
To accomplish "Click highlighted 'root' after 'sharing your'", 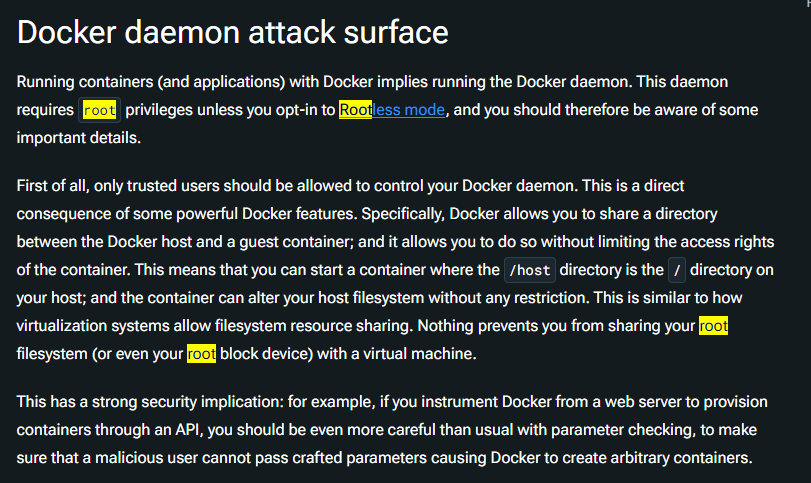I will click(x=713, y=326).
